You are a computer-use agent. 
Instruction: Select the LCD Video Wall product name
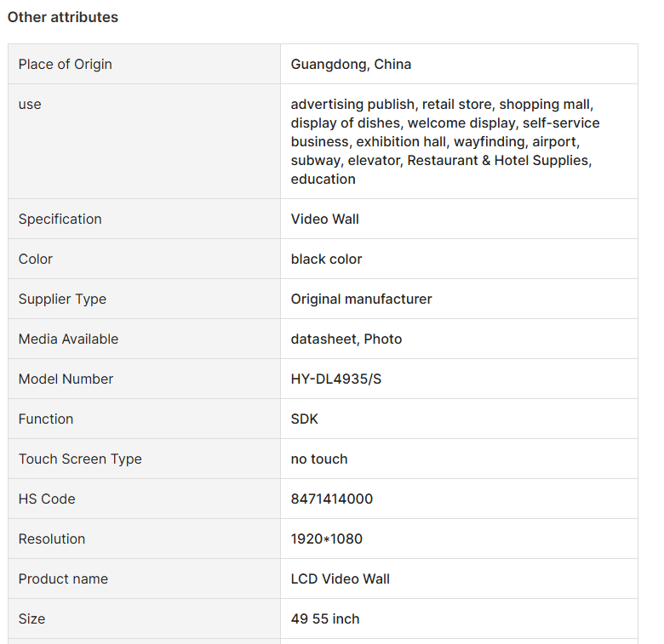tap(340, 578)
